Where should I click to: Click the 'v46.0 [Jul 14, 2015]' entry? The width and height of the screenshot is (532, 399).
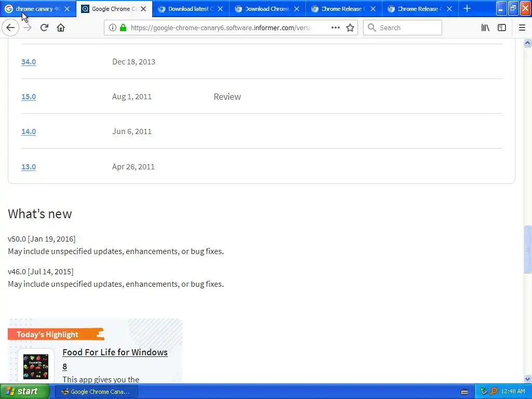pyautogui.click(x=41, y=272)
